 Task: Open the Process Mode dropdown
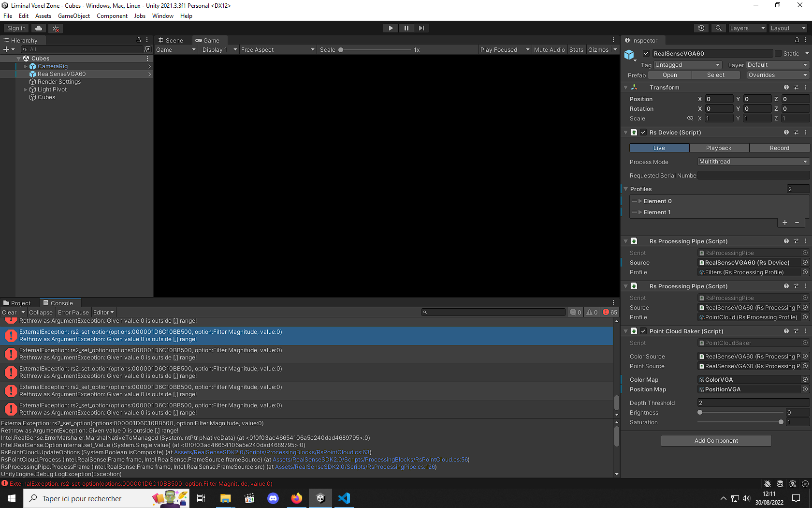(752, 161)
